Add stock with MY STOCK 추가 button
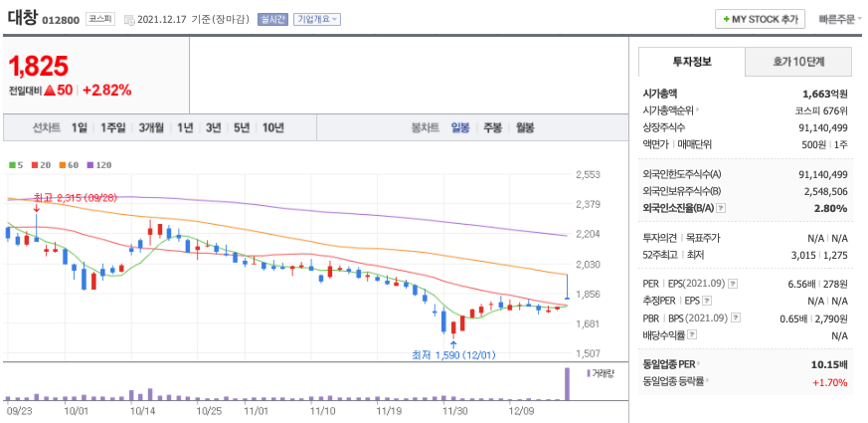Image resolution: width=868 pixels, height=423 pixels. [760, 19]
